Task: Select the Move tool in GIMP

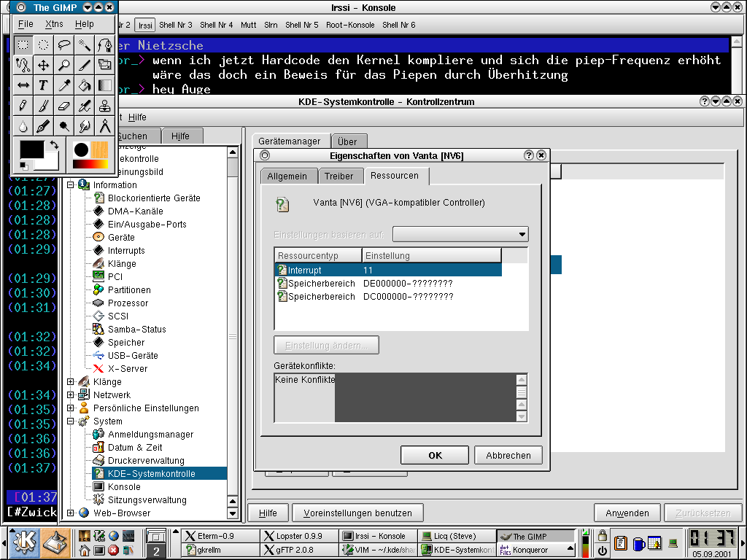Action: pyautogui.click(x=43, y=65)
